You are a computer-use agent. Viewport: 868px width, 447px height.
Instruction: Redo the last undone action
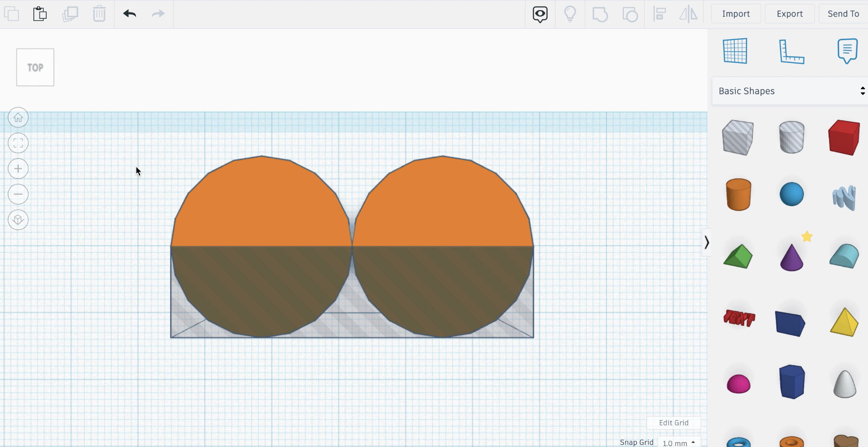(158, 14)
